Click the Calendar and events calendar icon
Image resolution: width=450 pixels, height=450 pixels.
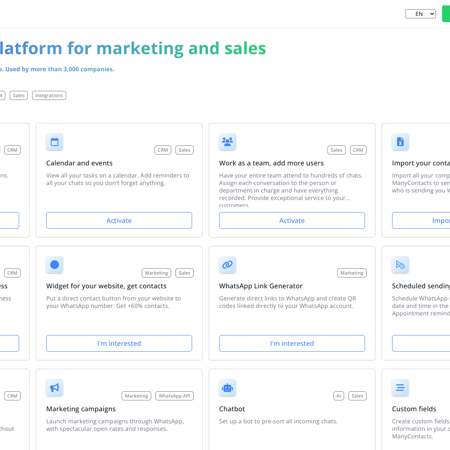coord(55,142)
